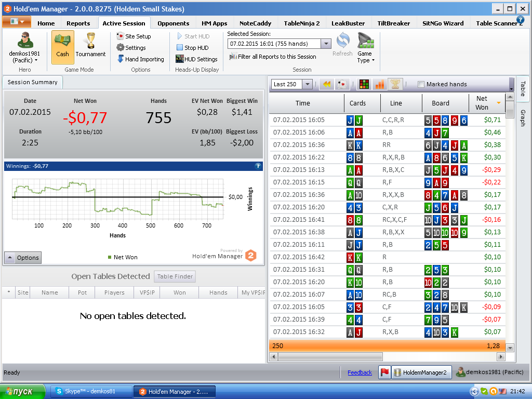Open the Windows Start (пуск) button
The height and width of the screenshot is (399, 532).
click(22, 392)
